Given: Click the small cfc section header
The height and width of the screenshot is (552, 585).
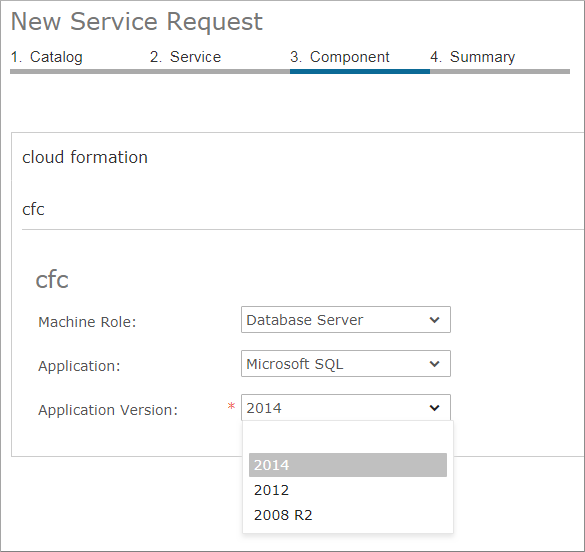Looking at the screenshot, I should pos(33,209).
